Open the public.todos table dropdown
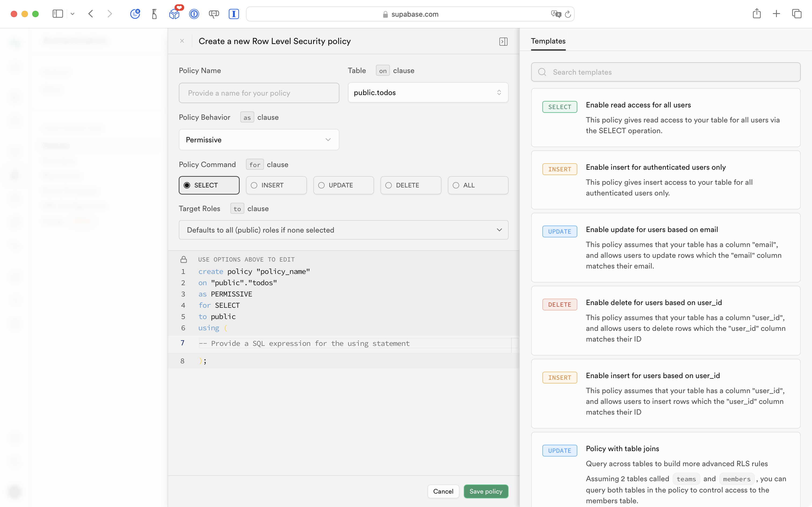Screen dimensions: 812x507 pos(428,93)
